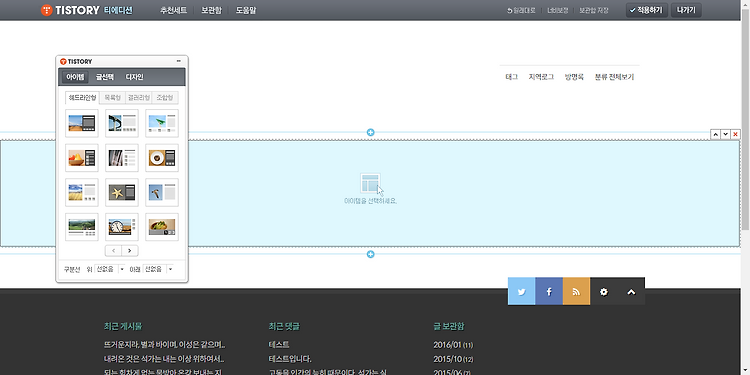The width and height of the screenshot is (750, 375).
Task: Open the 추천세트 menu
Action: [x=174, y=10]
